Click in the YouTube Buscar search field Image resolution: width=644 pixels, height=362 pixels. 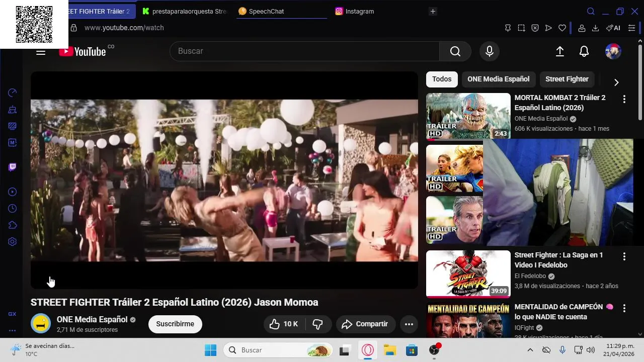point(304,51)
